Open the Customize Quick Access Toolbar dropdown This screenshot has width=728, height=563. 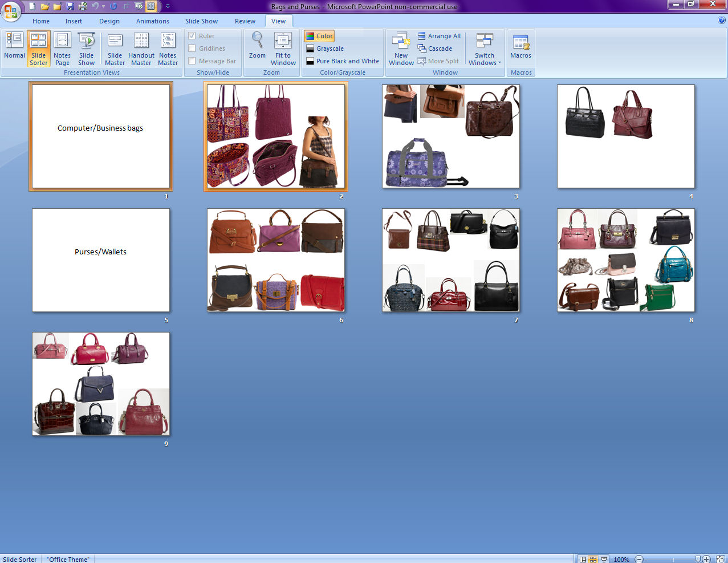point(168,7)
